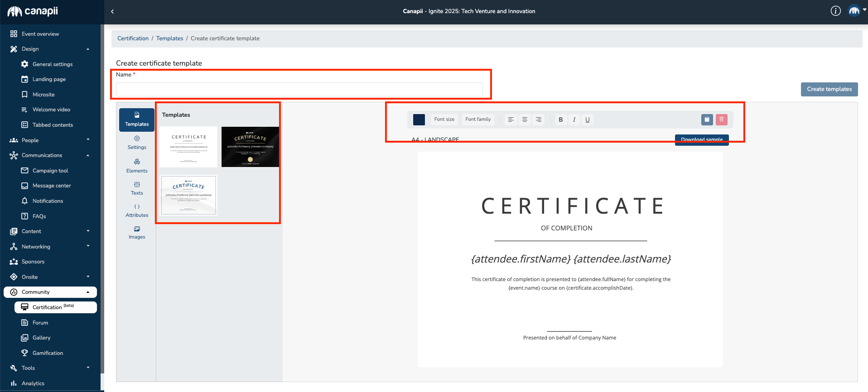Viewport: 868px width, 392px height.
Task: Click the align center icon
Action: [x=525, y=120]
